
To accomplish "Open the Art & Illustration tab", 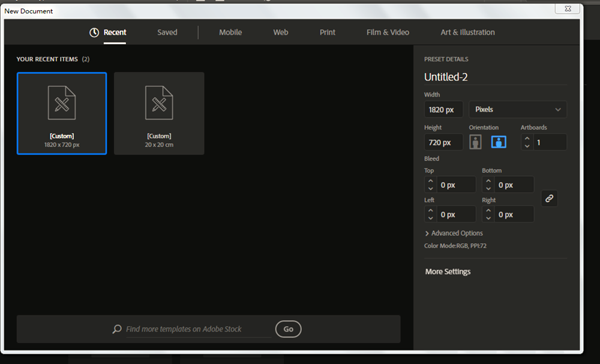I will [x=468, y=33].
